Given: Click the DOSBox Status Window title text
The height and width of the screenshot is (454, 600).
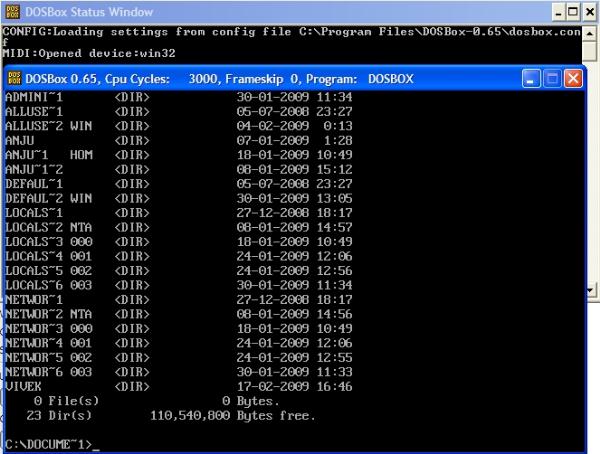Looking at the screenshot, I should (x=89, y=12).
